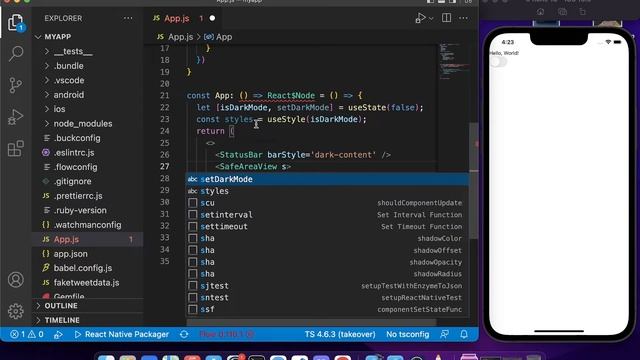Expand the __tests__ folder
Screen dimensions: 640x360
point(73,51)
